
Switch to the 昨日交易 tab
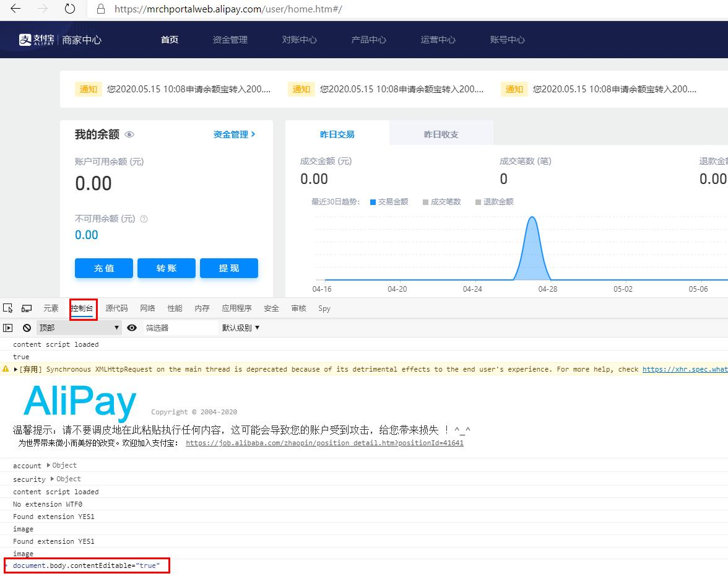click(x=337, y=134)
